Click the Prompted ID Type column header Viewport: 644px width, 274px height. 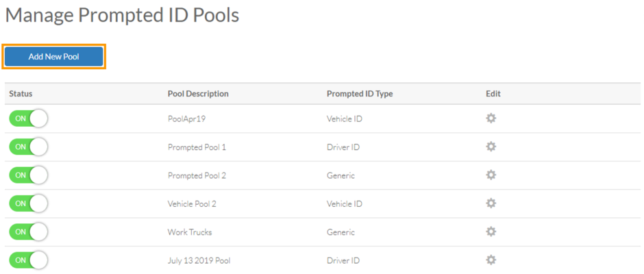point(360,94)
